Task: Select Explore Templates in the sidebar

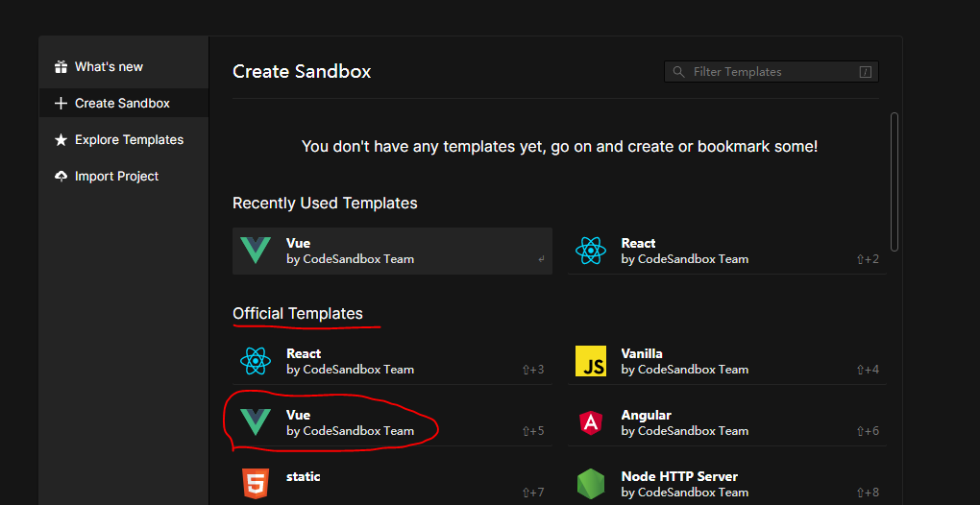Action: pos(129,140)
